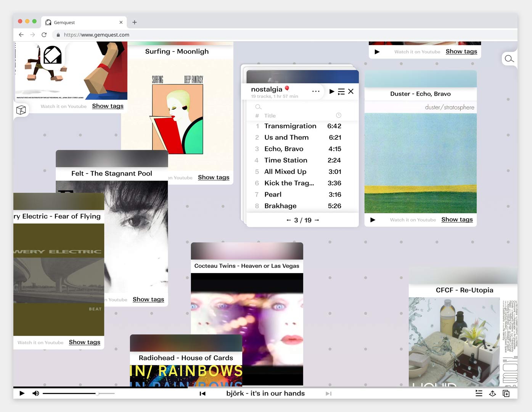Open nostalgia playlist three-dots options menu

(316, 92)
